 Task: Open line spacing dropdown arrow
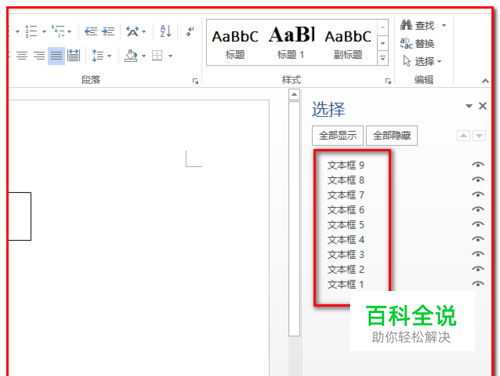pos(109,56)
